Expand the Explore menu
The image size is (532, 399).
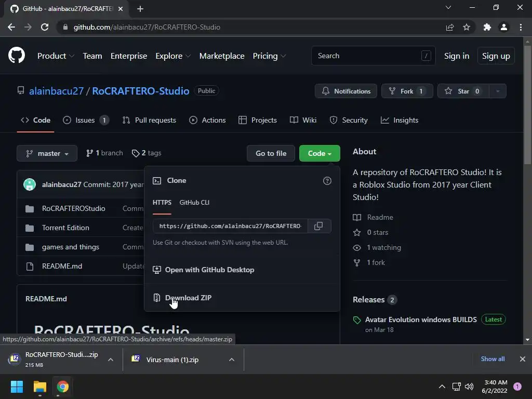173,56
